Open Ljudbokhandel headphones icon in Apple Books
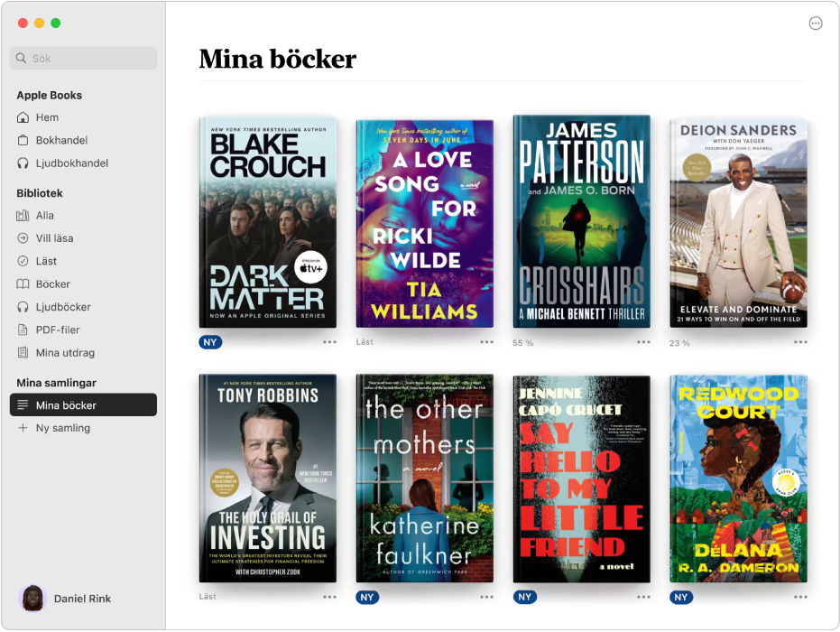 pyautogui.click(x=23, y=163)
